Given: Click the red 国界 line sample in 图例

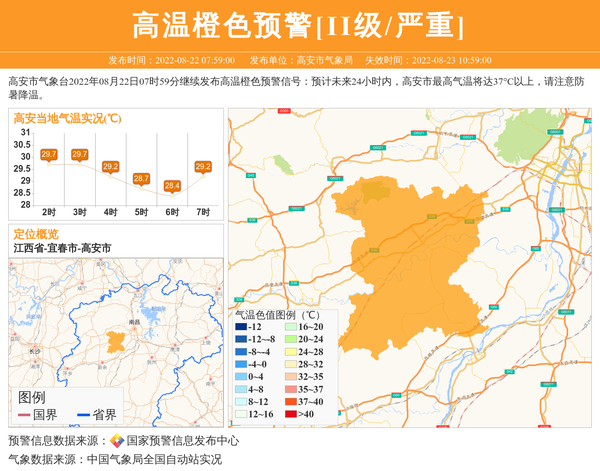Looking at the screenshot, I should (x=24, y=415).
